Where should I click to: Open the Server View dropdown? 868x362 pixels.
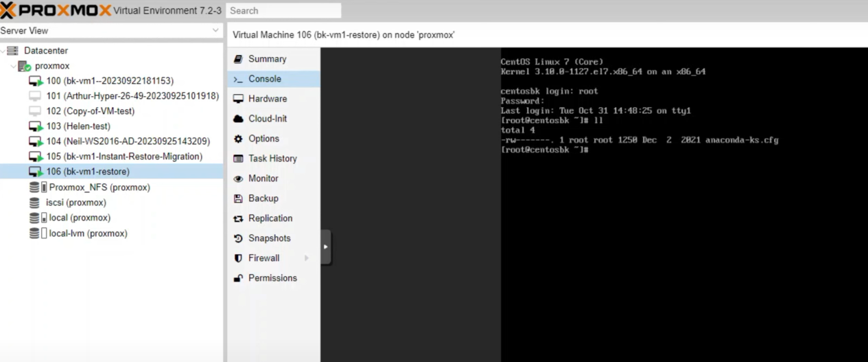(x=215, y=31)
